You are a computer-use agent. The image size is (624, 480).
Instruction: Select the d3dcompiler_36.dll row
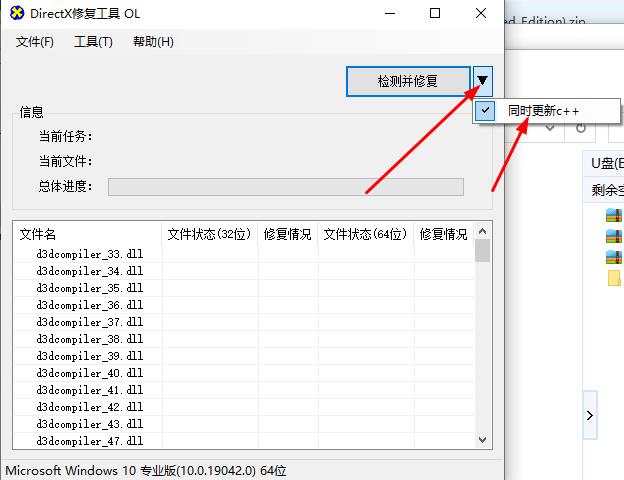pyautogui.click(x=244, y=305)
